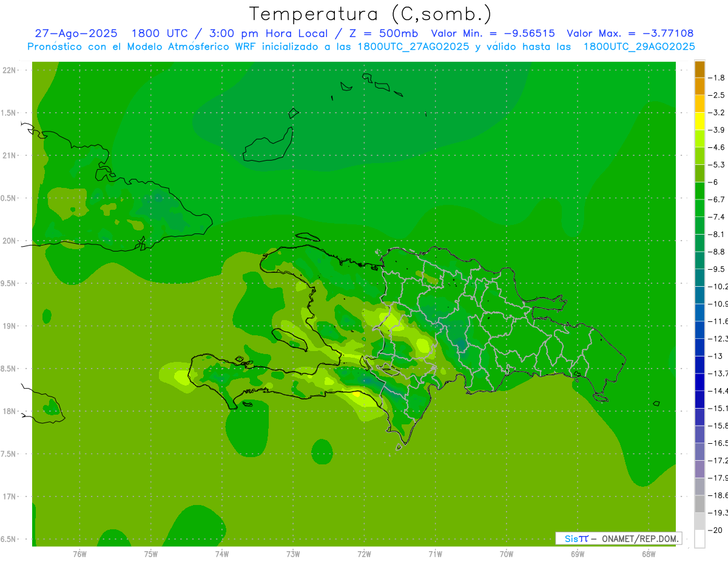The width and height of the screenshot is (728, 562).
Task: Click the '72W' longitude label
Action: click(x=364, y=553)
